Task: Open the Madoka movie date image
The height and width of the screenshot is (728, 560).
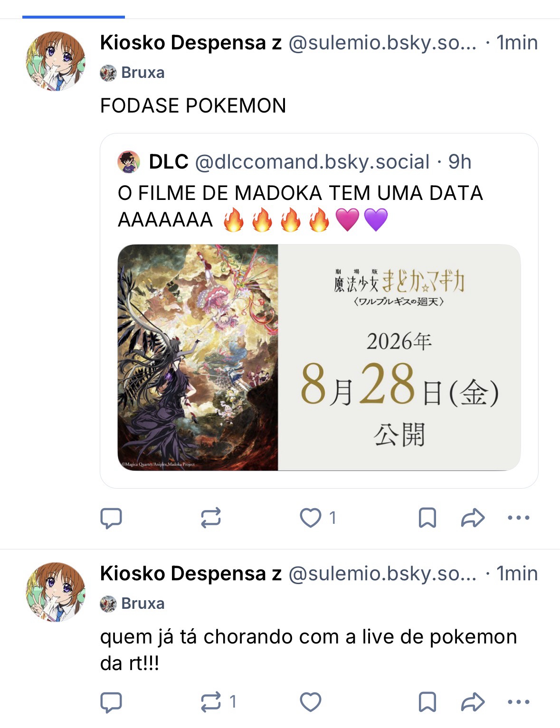Action: tap(319, 358)
